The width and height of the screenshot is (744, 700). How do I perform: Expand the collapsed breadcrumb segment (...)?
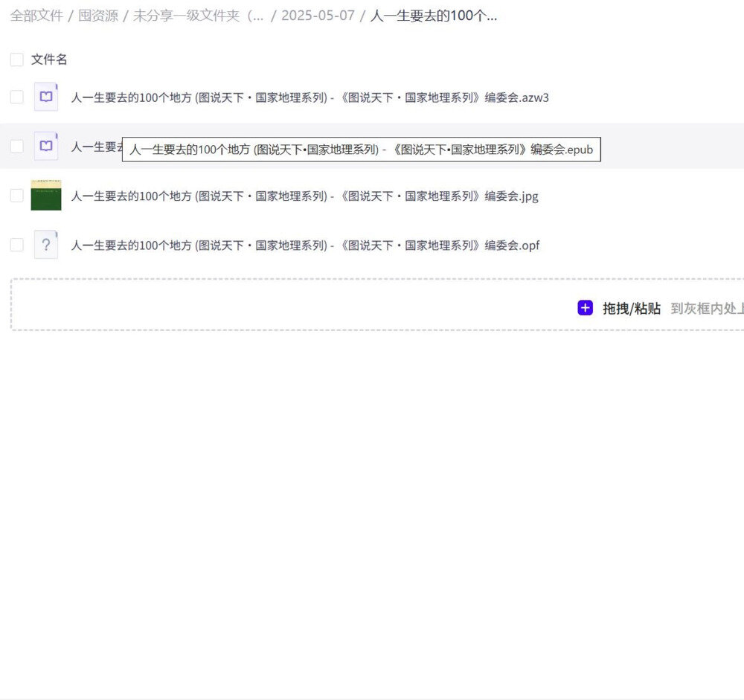(x=257, y=15)
